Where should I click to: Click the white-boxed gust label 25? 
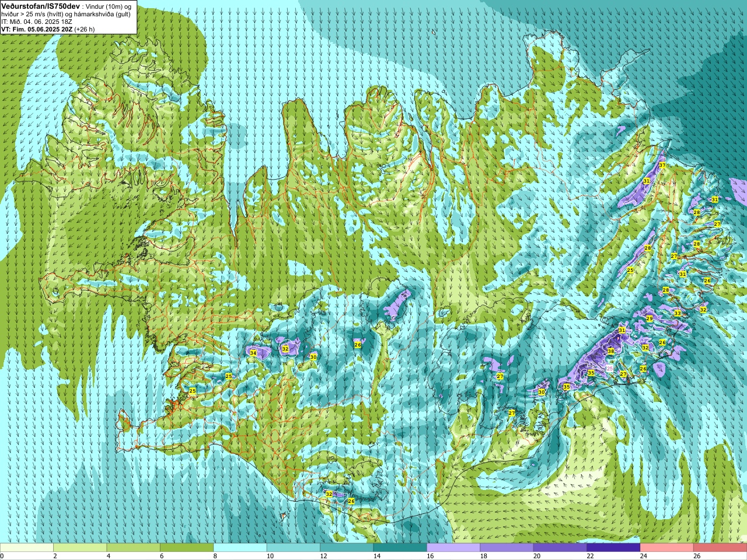[610, 369]
